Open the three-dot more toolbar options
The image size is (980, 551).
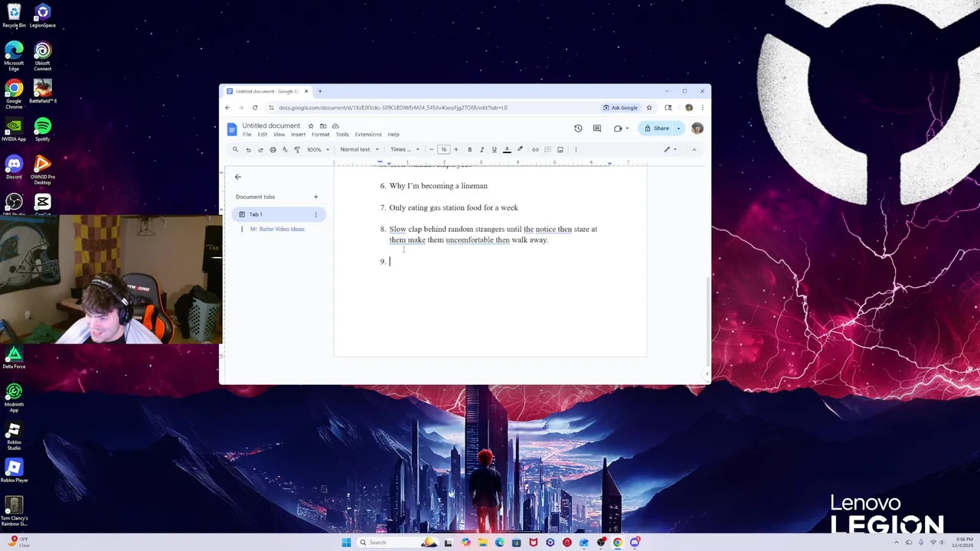pos(576,149)
